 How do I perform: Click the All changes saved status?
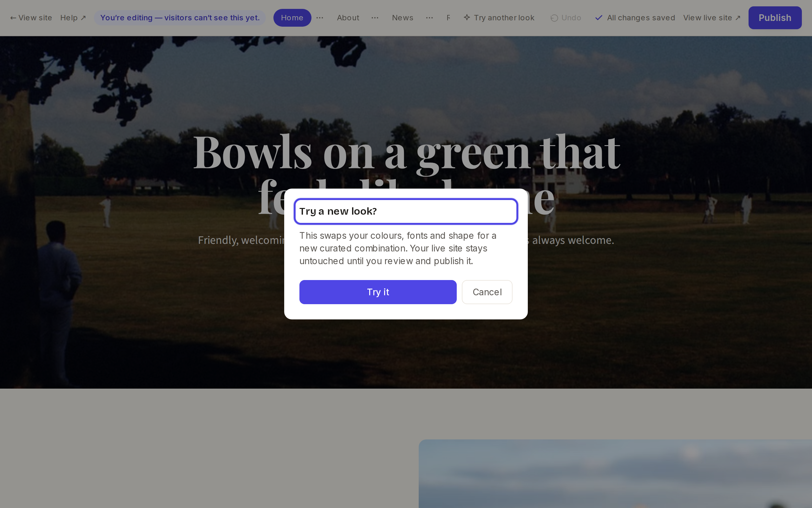pos(635,18)
